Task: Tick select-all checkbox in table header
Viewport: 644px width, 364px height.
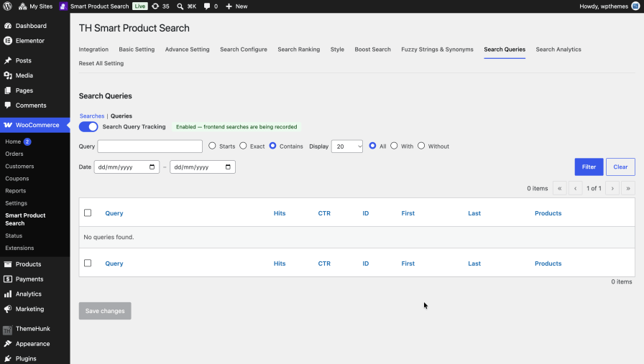Action: 88,213
